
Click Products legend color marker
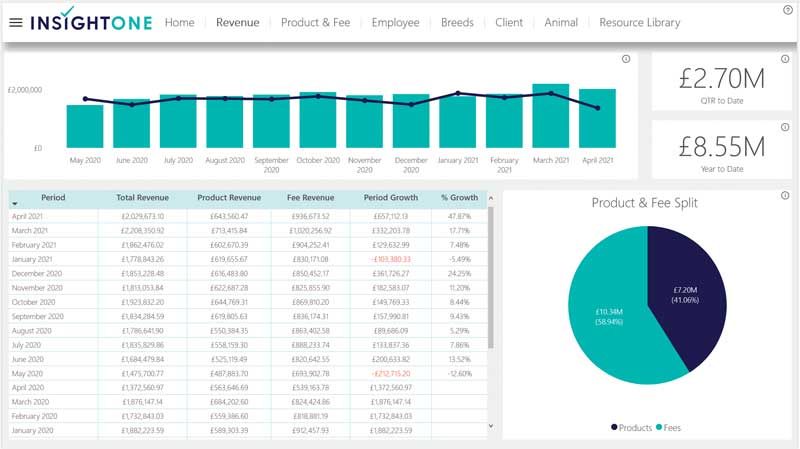(x=614, y=427)
